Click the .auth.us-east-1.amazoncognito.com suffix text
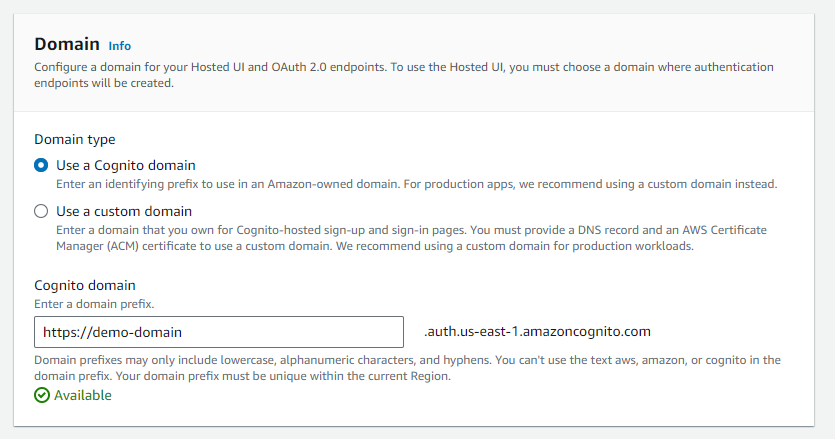The width and height of the screenshot is (835, 439). click(x=537, y=331)
